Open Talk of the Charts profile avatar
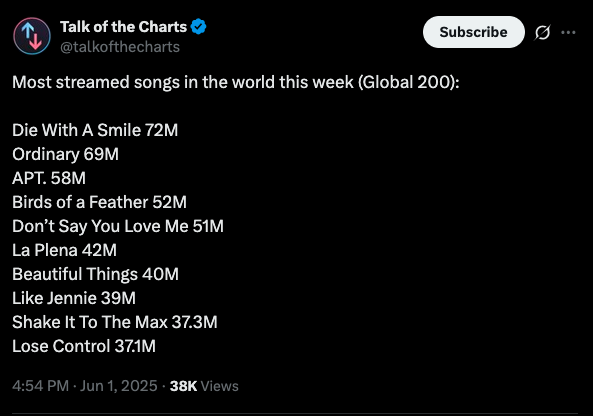 [x=32, y=36]
